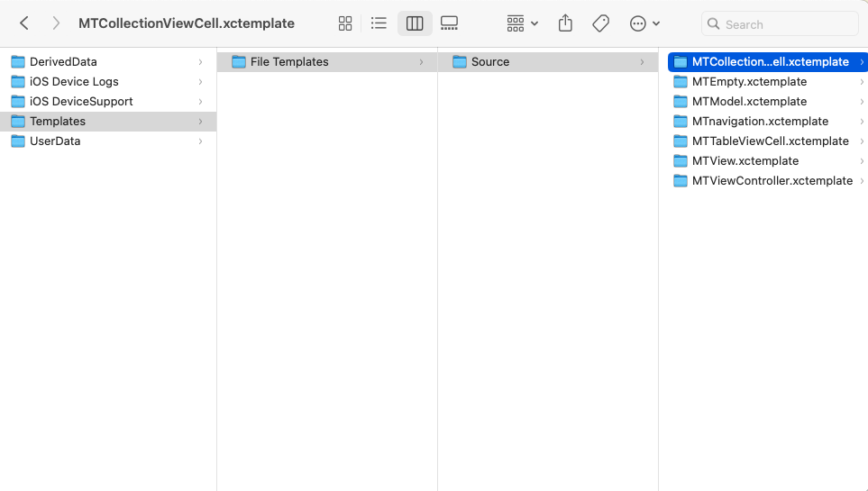Expand DerivedData via its chevron
This screenshot has width=868, height=491.
(x=200, y=62)
